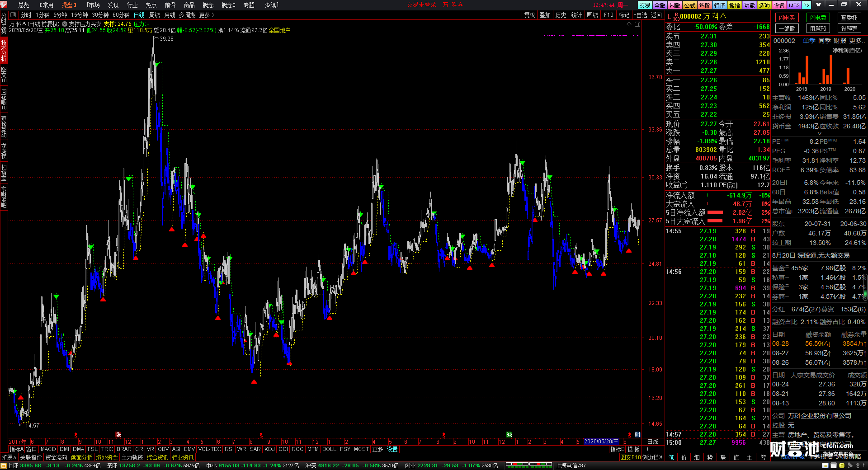Select 技术分析 in left sidebar
The image size is (868, 470).
(x=4, y=51)
